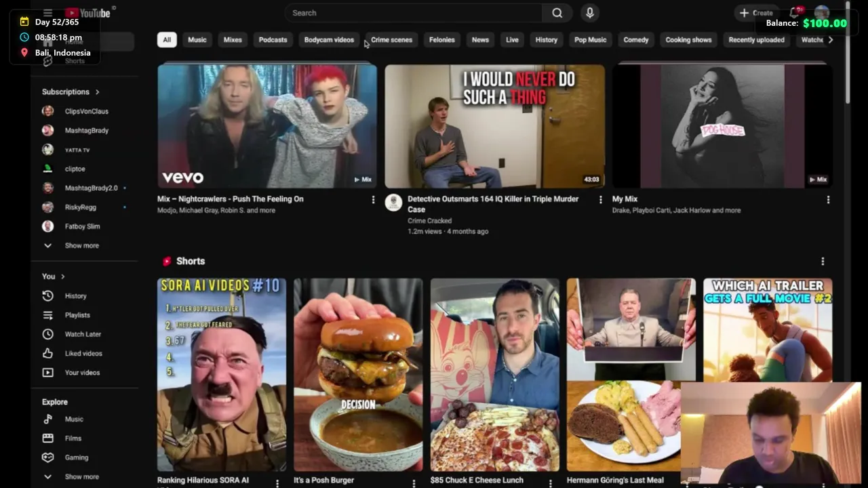868x488 pixels.
Task: Expand the You section header
Action: (x=54, y=277)
